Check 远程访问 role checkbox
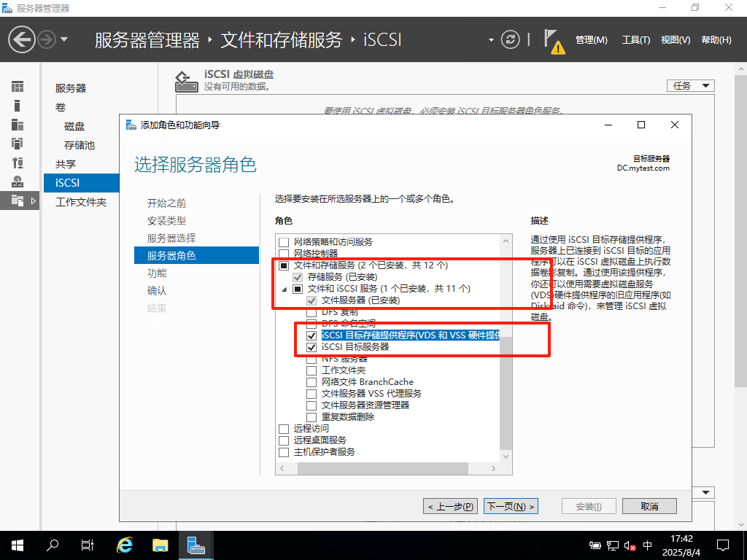747x560 pixels. click(x=284, y=429)
